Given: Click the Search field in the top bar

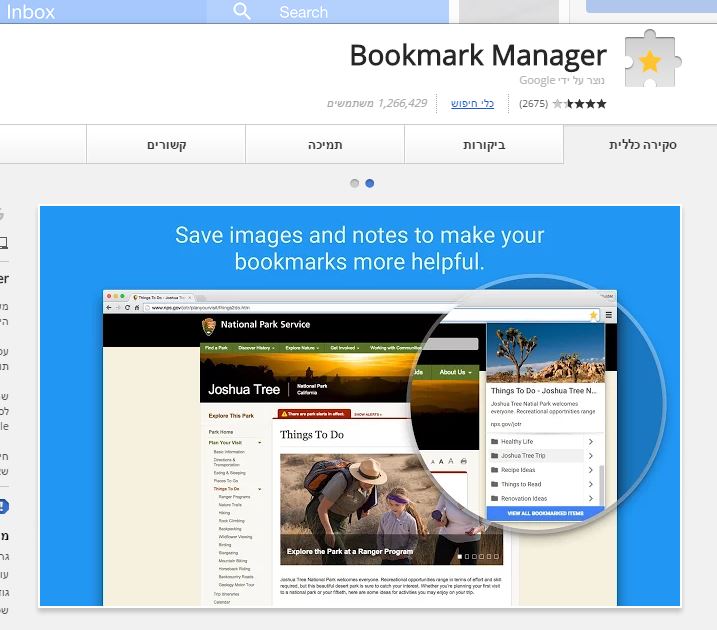Looking at the screenshot, I should tap(327, 11).
